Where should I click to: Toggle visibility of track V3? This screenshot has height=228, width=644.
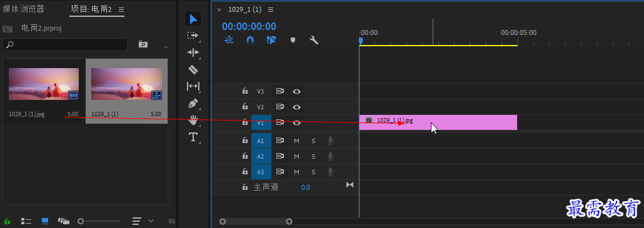(296, 91)
